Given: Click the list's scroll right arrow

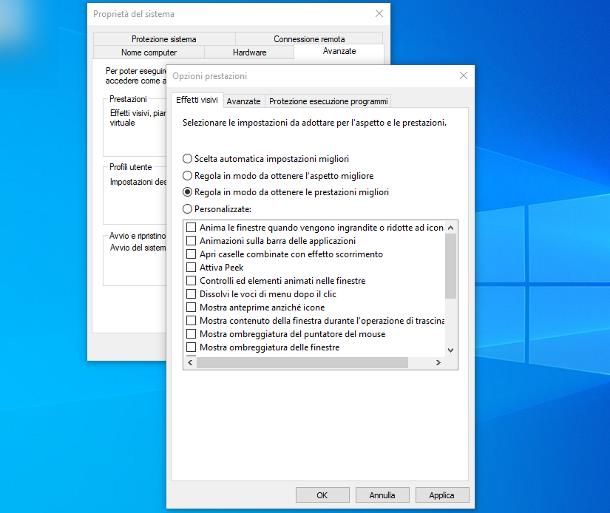Looking at the screenshot, I should tap(438, 362).
